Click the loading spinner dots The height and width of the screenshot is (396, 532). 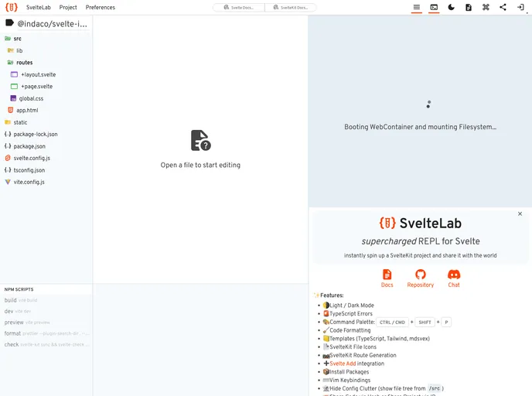click(x=428, y=104)
